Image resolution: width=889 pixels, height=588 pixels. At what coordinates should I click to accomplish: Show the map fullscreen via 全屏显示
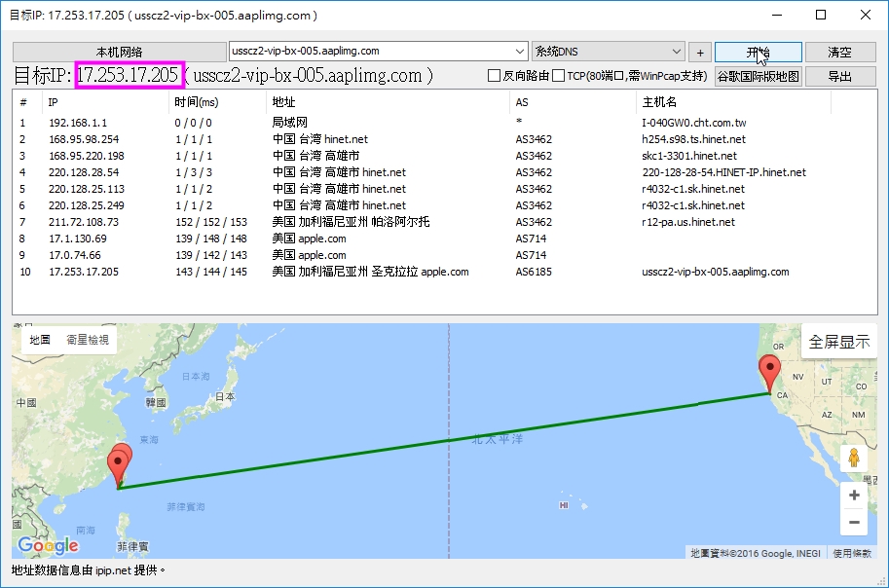coord(839,342)
